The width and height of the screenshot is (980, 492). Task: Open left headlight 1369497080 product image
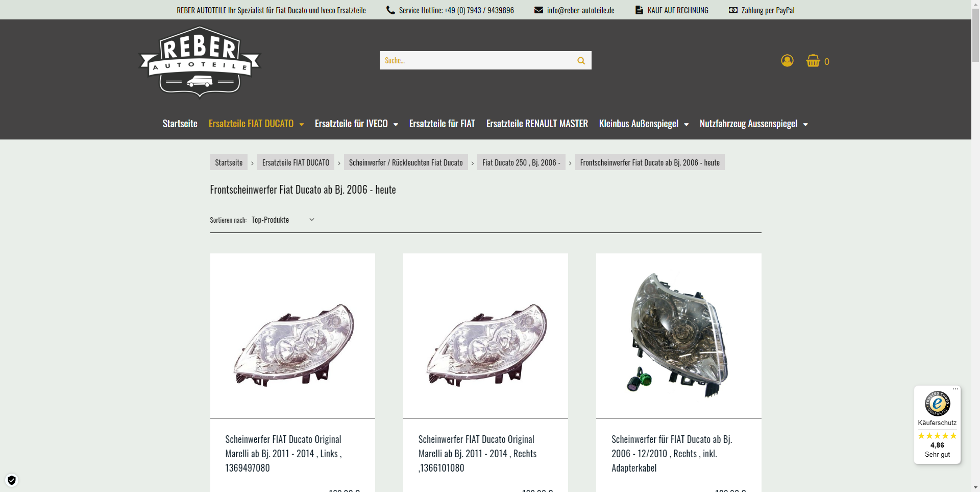292,336
